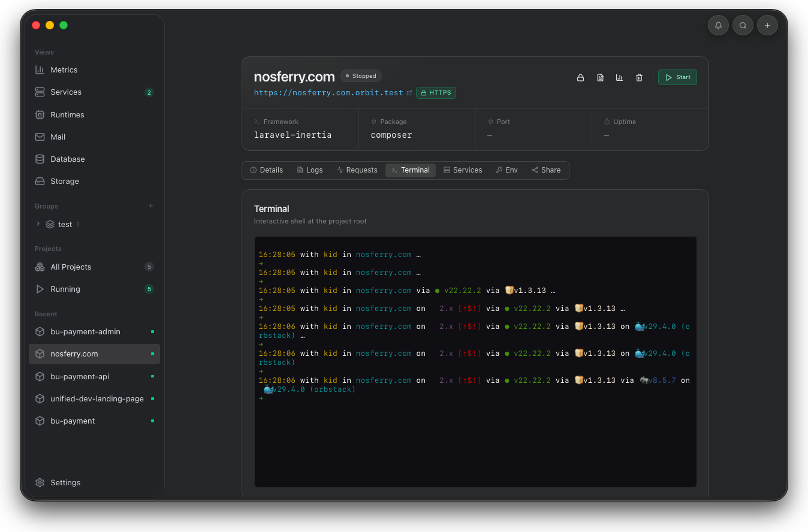The height and width of the screenshot is (532, 808).
Task: Open notifications bell
Action: [718, 25]
